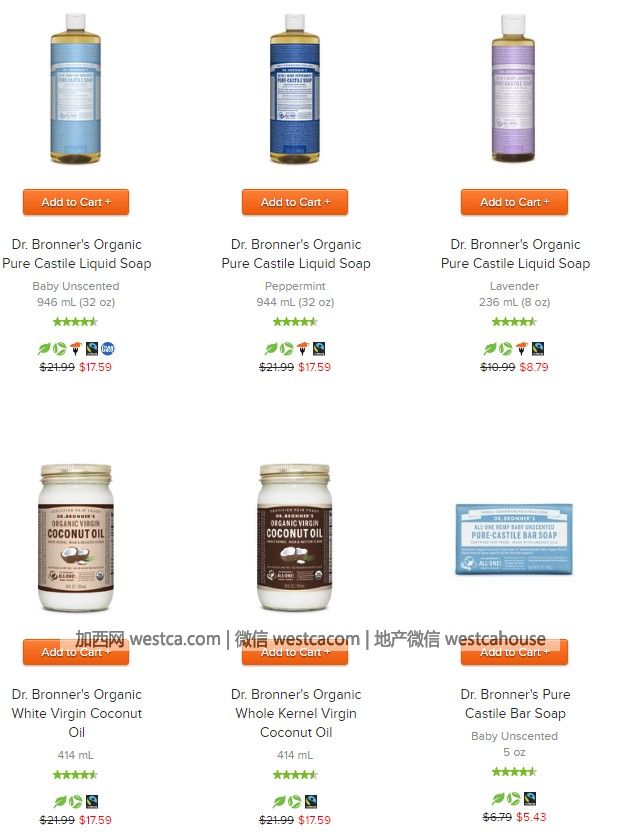Open Dr. Bronner's Pure Castile Bar Soap title
Image resolution: width=621 pixels, height=837 pixels.
click(515, 704)
